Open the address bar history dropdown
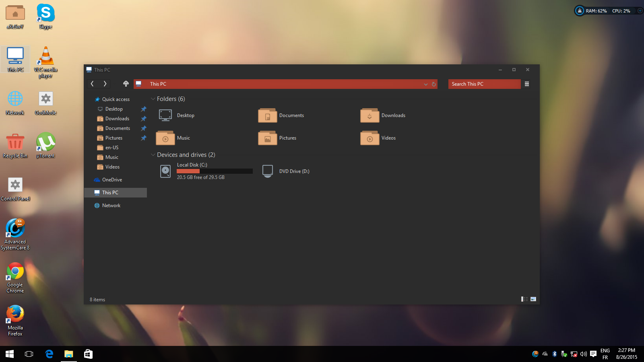Viewport: 644px width, 362px height. (425, 84)
